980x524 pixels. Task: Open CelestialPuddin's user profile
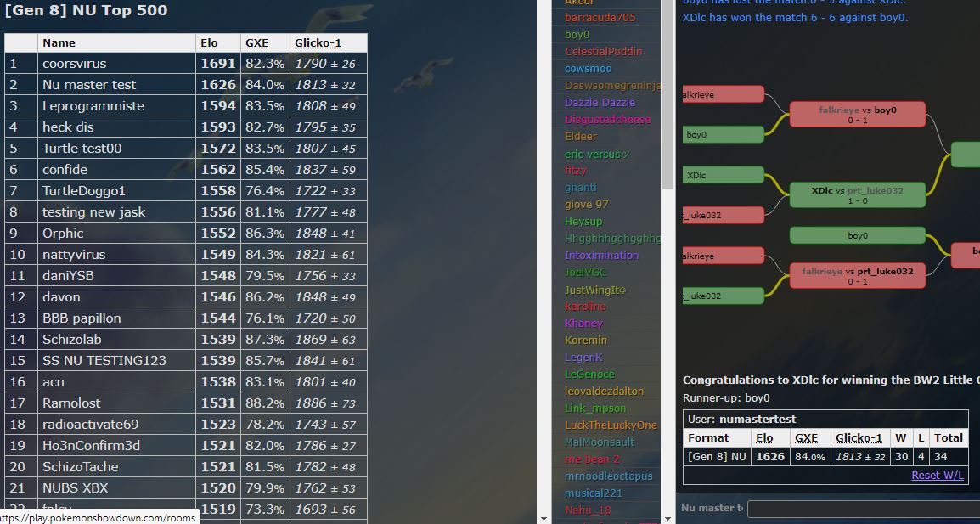coord(603,51)
